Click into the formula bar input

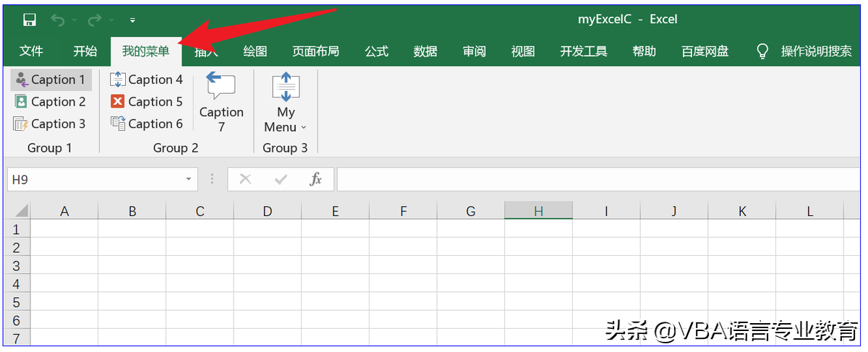(600, 179)
